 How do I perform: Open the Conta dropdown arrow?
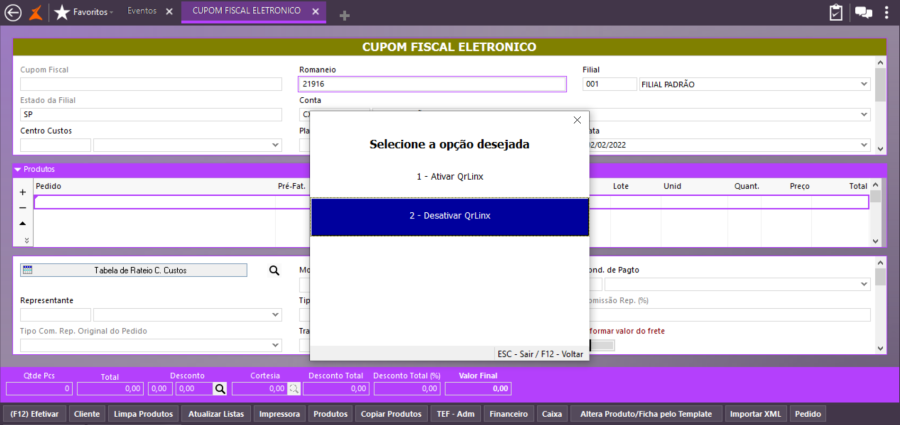[x=865, y=114]
